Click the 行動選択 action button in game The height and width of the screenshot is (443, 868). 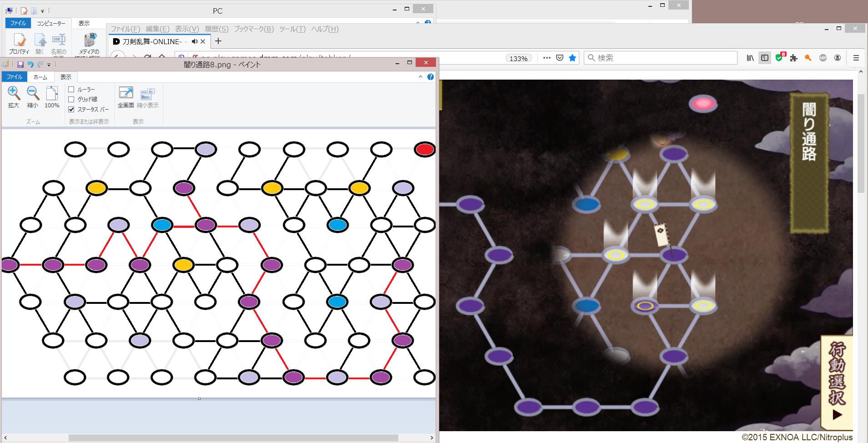[x=837, y=382]
